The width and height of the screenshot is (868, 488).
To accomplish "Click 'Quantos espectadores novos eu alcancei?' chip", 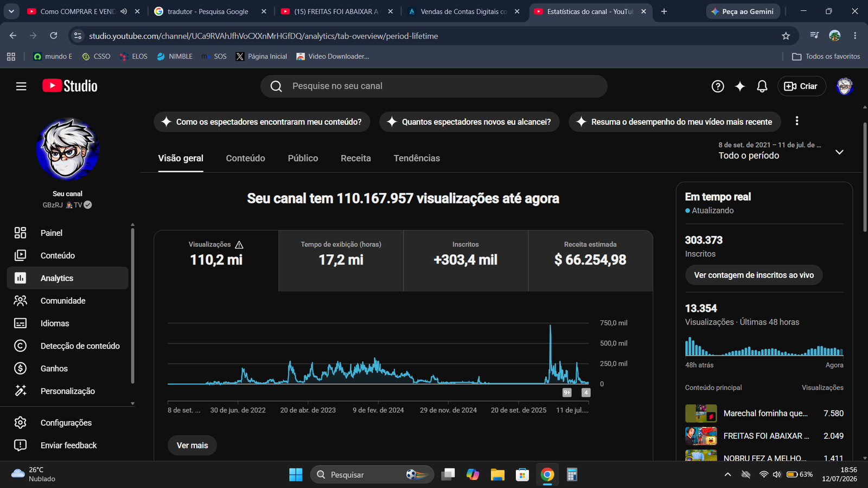I will coord(469,122).
